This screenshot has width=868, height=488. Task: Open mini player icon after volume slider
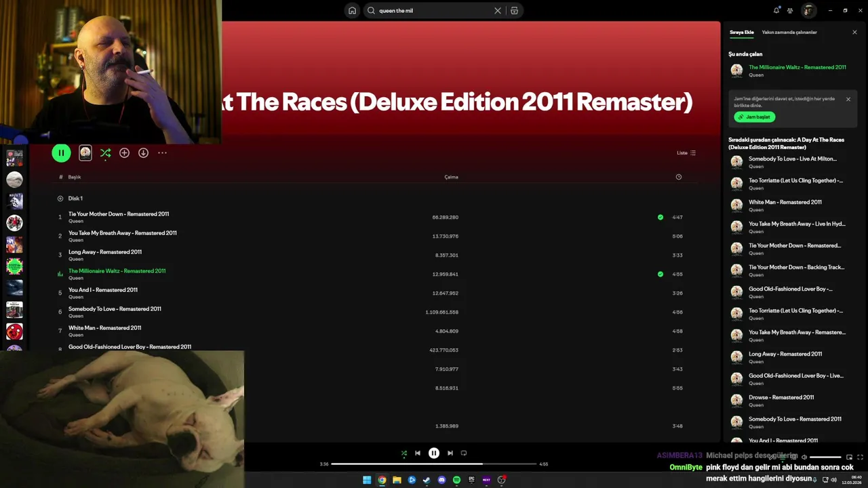pos(849,457)
